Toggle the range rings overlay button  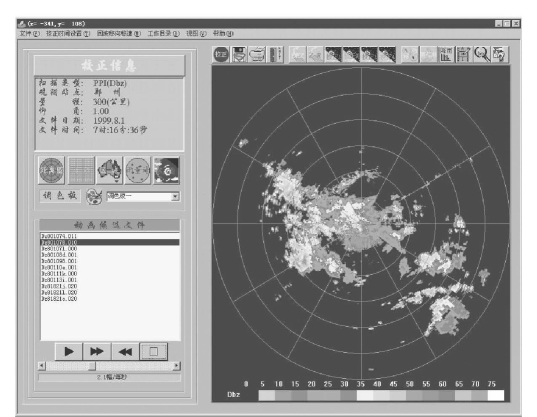[51, 170]
